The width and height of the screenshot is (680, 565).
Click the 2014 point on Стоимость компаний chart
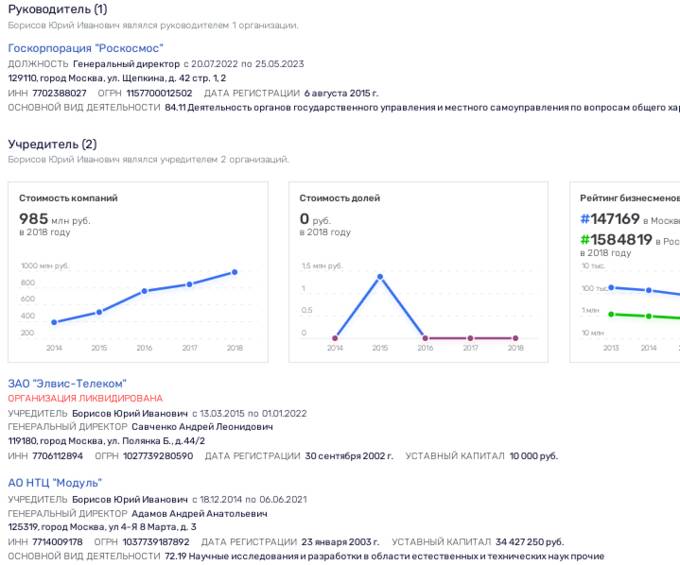tap(54, 322)
